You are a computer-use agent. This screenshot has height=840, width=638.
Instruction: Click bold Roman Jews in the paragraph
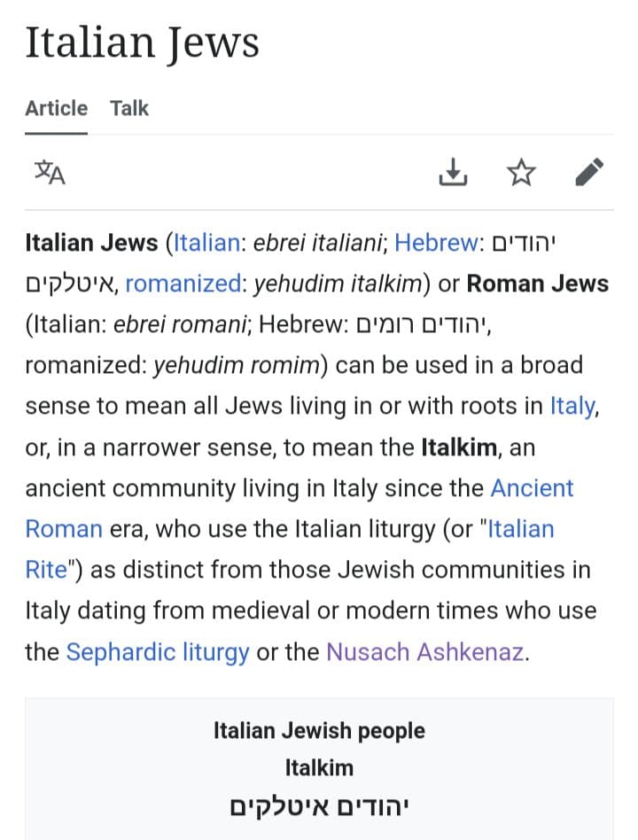coord(538,284)
